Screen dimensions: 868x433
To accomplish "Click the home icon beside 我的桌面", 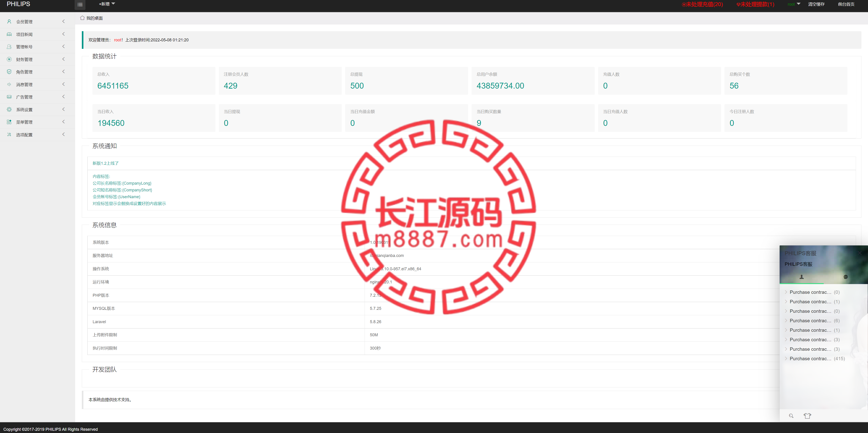I will [x=82, y=18].
